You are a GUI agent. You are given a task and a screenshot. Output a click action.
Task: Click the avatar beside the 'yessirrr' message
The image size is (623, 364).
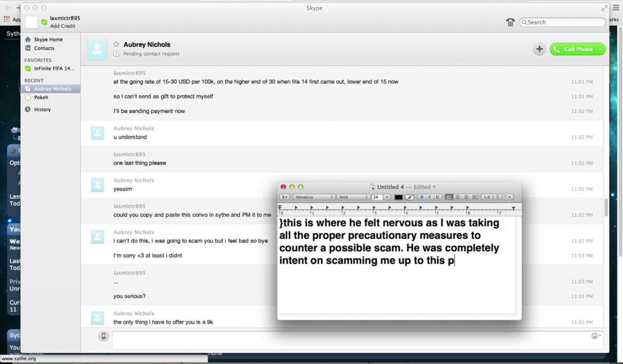(x=98, y=185)
